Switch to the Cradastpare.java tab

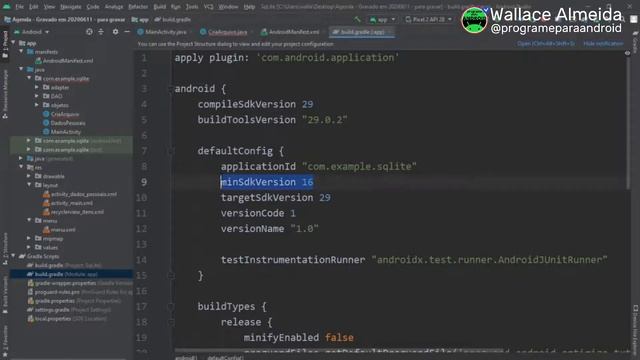pyautogui.click(x=224, y=32)
